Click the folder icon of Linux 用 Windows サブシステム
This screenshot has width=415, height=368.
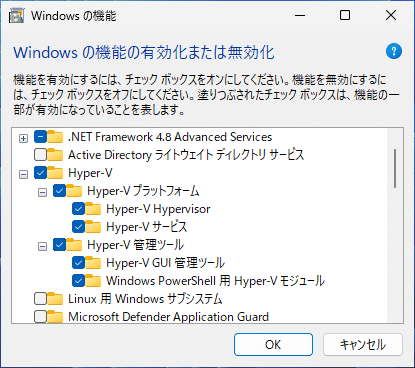coord(55,299)
